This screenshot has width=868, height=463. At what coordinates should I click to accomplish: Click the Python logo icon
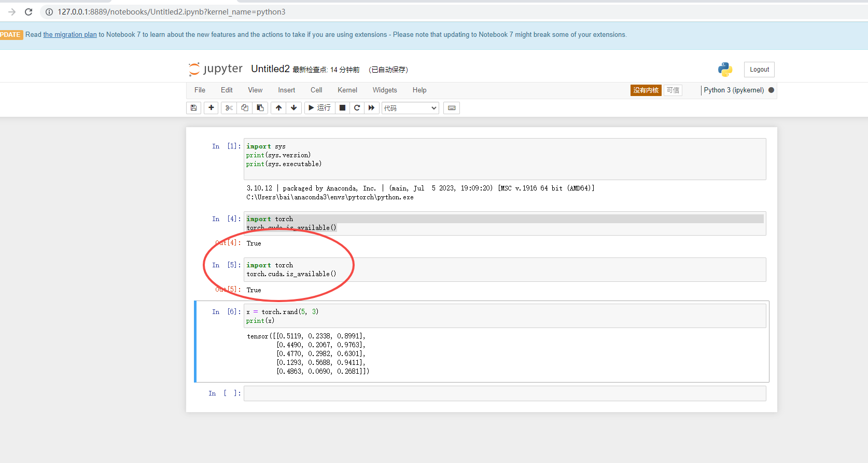[725, 70]
